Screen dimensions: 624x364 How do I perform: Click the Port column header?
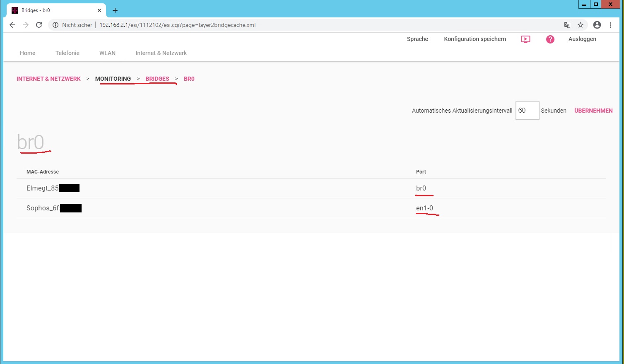click(x=421, y=172)
